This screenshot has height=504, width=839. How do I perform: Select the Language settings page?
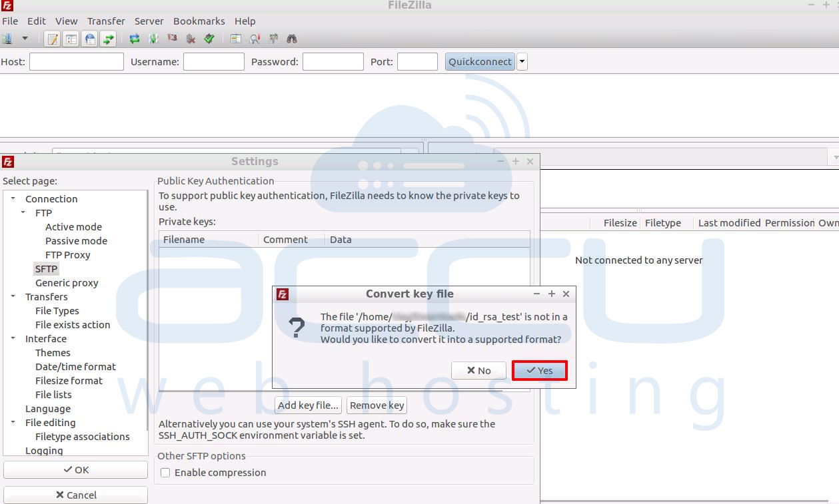point(48,409)
